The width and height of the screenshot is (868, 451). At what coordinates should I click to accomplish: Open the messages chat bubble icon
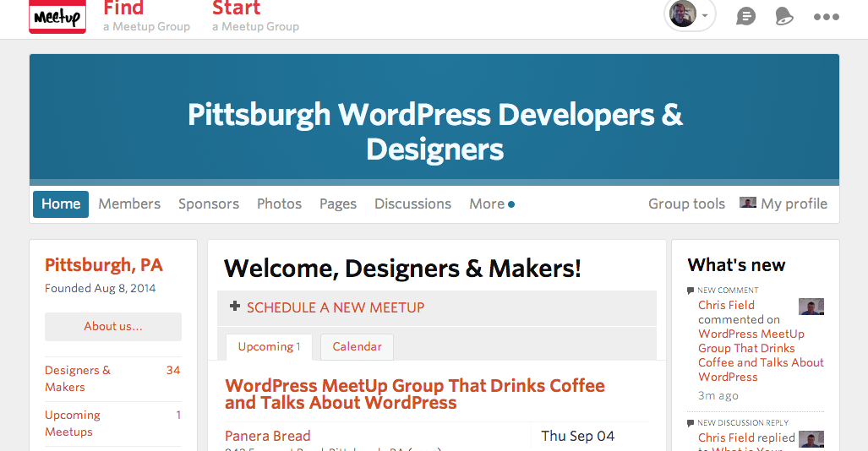tap(745, 17)
